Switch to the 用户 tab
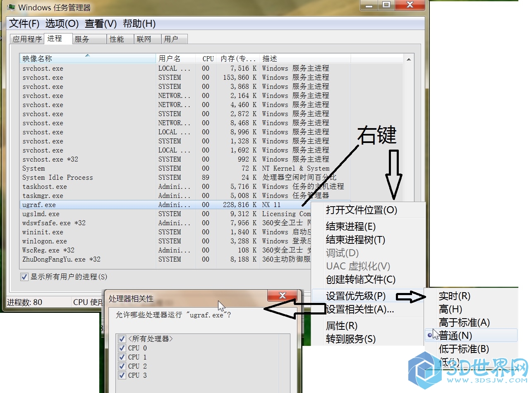532x393 pixels. tap(174, 39)
